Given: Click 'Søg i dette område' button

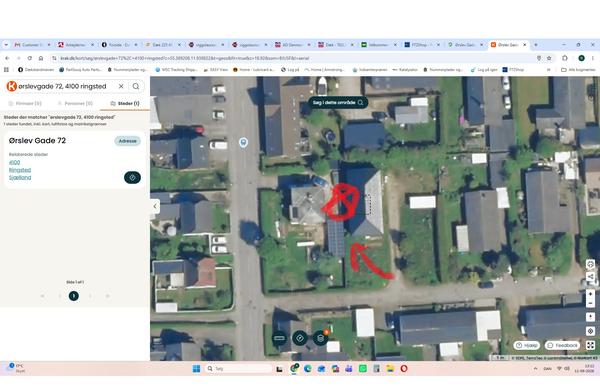Looking at the screenshot, I should tap(338, 103).
